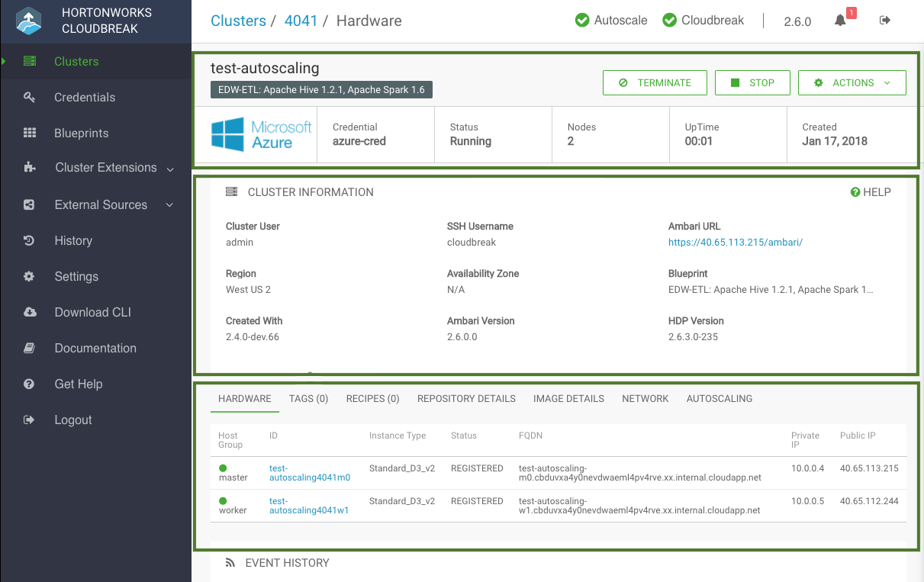This screenshot has width=924, height=582.
Task: Open the test-autoscaling4041m0 instance link
Action: (309, 473)
